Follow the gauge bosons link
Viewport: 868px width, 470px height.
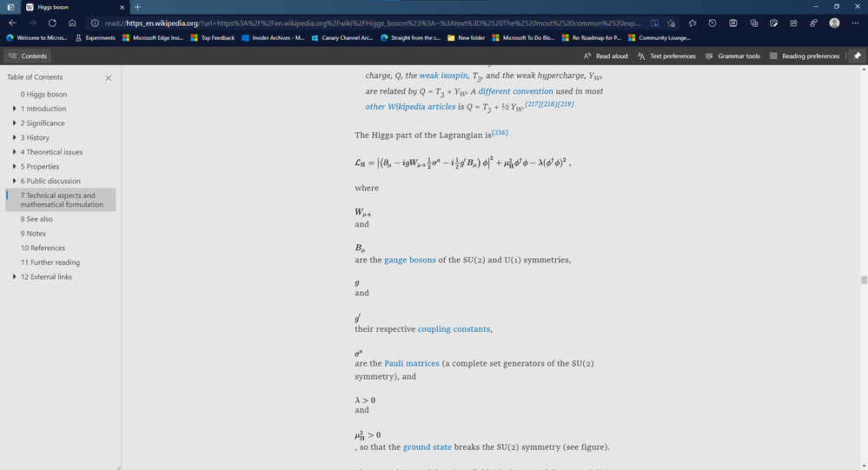[x=409, y=260]
